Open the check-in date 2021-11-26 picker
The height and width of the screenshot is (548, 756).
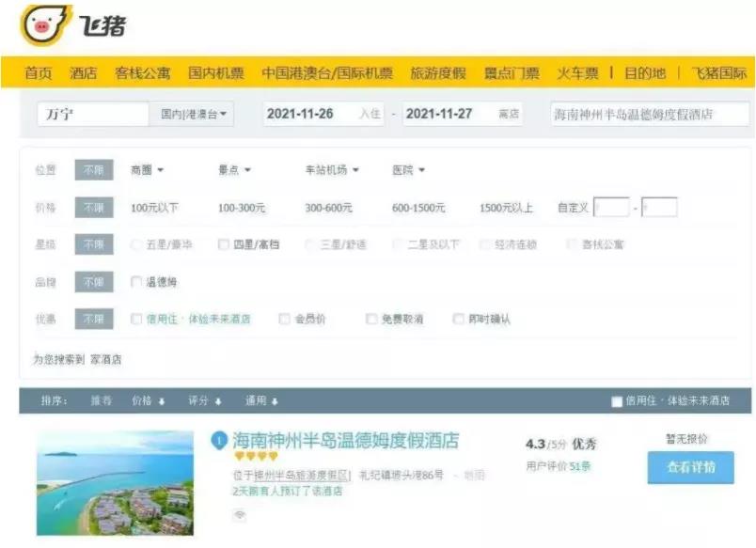coord(323,115)
